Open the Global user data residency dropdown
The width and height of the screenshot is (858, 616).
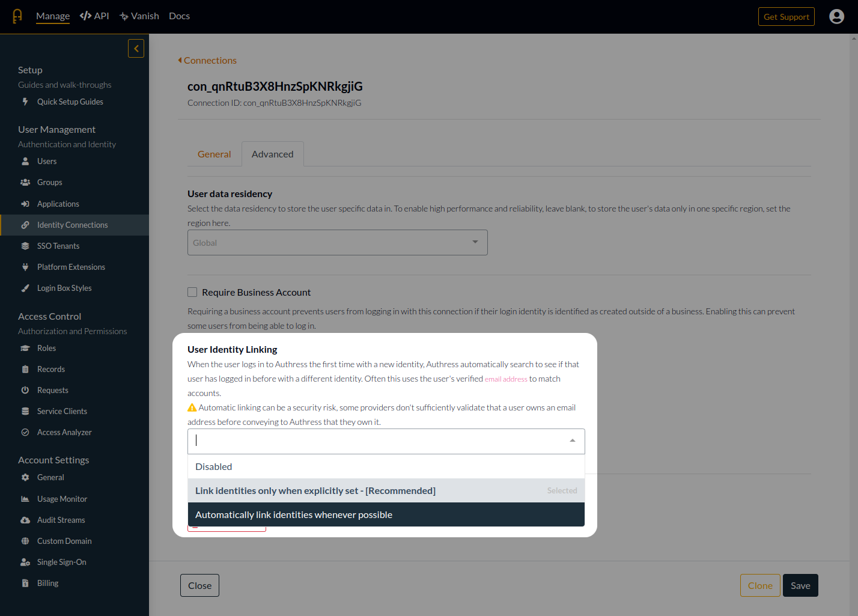pyautogui.click(x=337, y=242)
